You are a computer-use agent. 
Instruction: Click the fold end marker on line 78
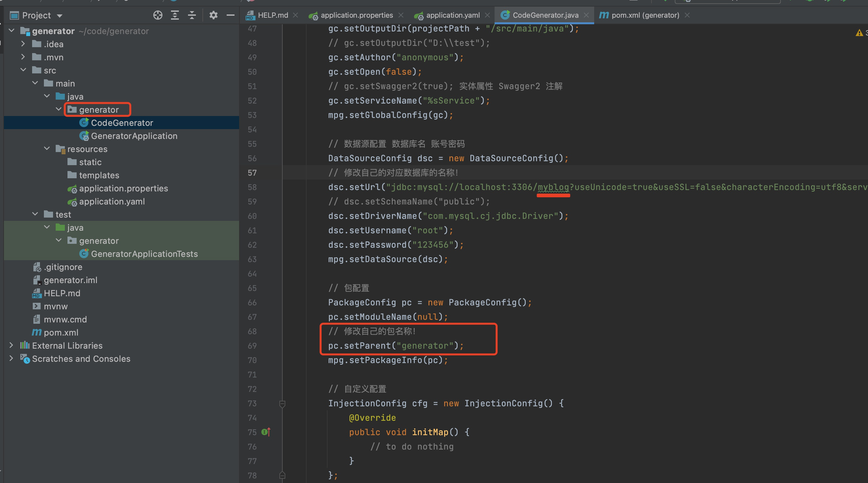click(282, 475)
